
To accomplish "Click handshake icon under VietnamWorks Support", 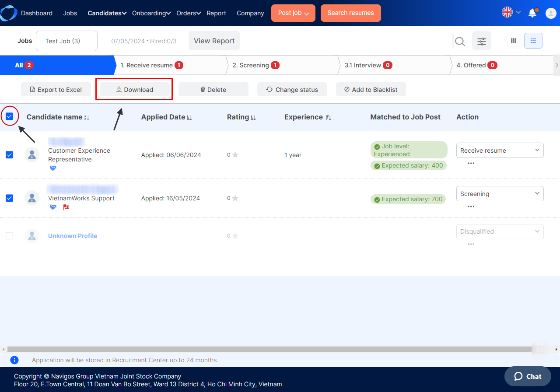I will [53, 207].
